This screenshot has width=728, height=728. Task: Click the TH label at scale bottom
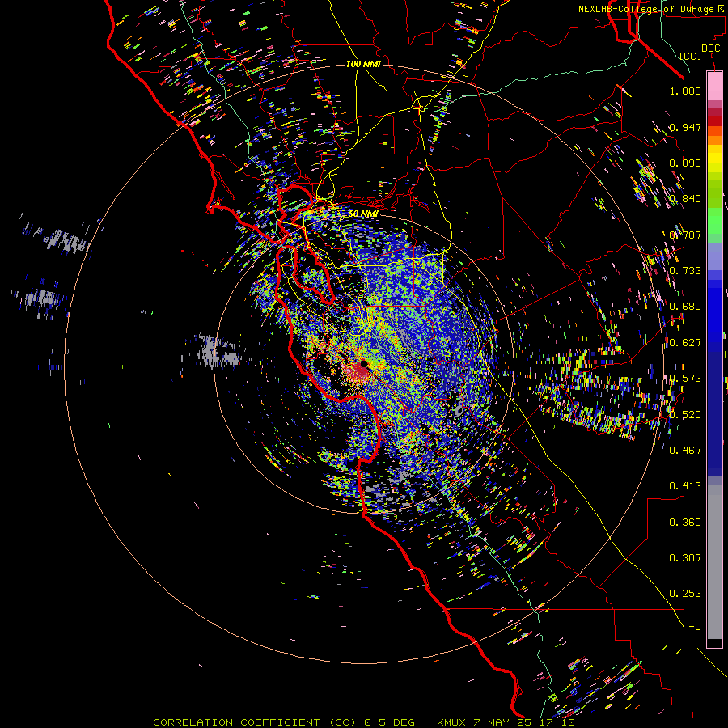[x=695, y=630]
